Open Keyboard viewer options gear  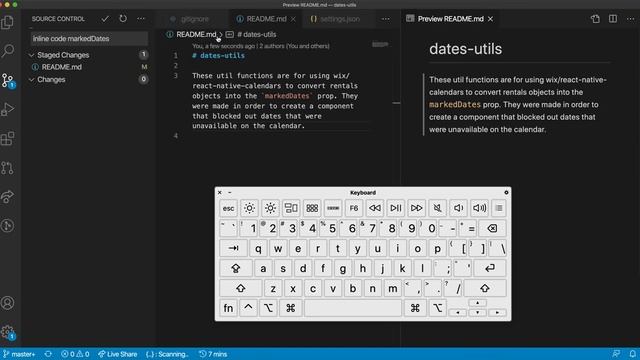[x=506, y=192]
